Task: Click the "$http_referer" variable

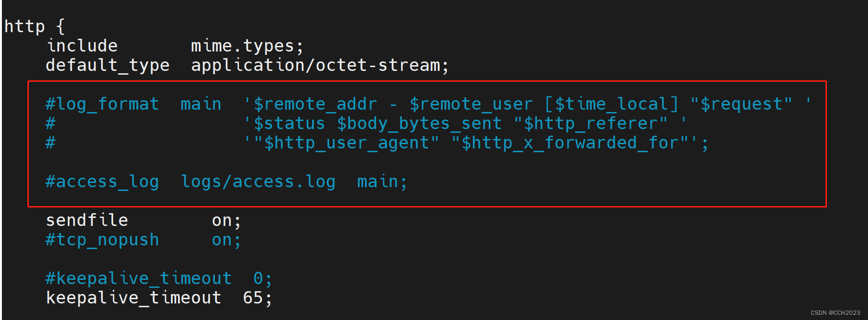Action: 590,123
